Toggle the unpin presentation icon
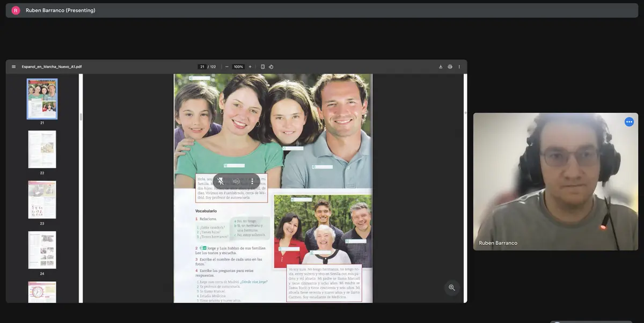The height and width of the screenshot is (323, 644). [221, 181]
